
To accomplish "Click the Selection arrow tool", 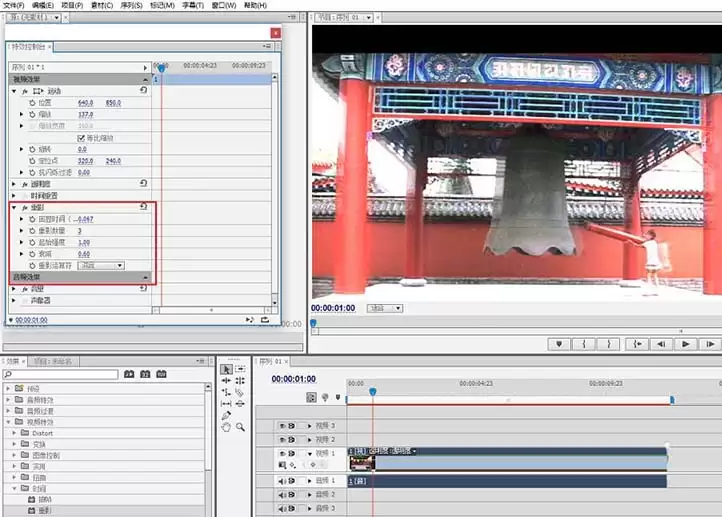I will pos(226,369).
